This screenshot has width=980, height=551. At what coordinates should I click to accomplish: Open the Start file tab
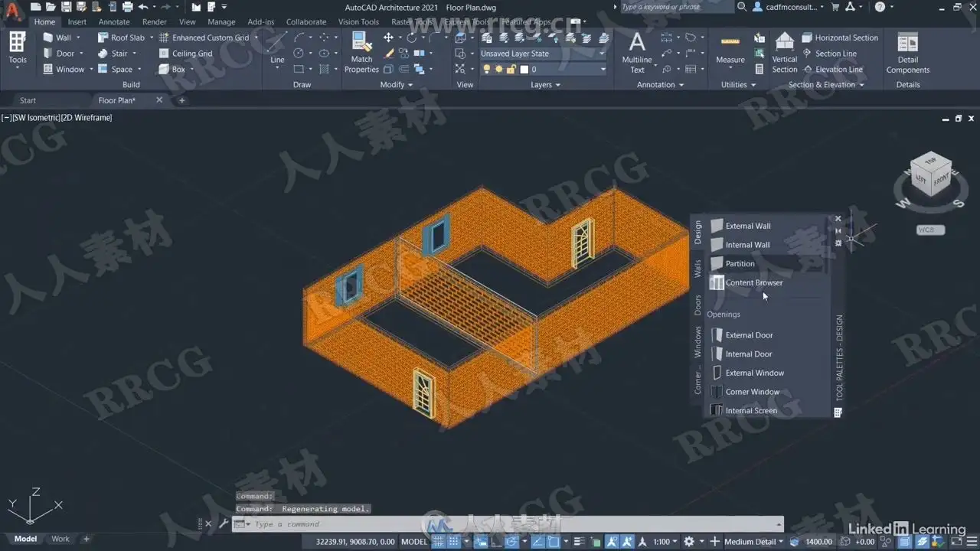tap(28, 100)
